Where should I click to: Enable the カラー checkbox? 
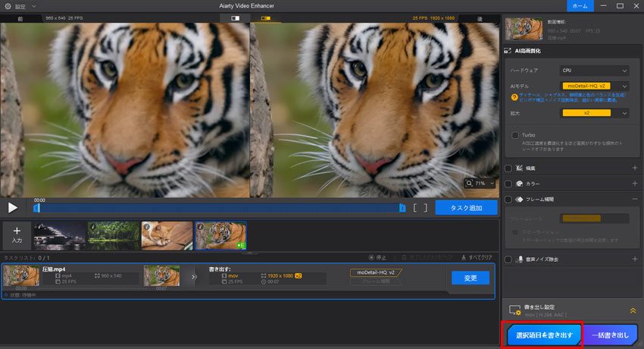click(508, 184)
